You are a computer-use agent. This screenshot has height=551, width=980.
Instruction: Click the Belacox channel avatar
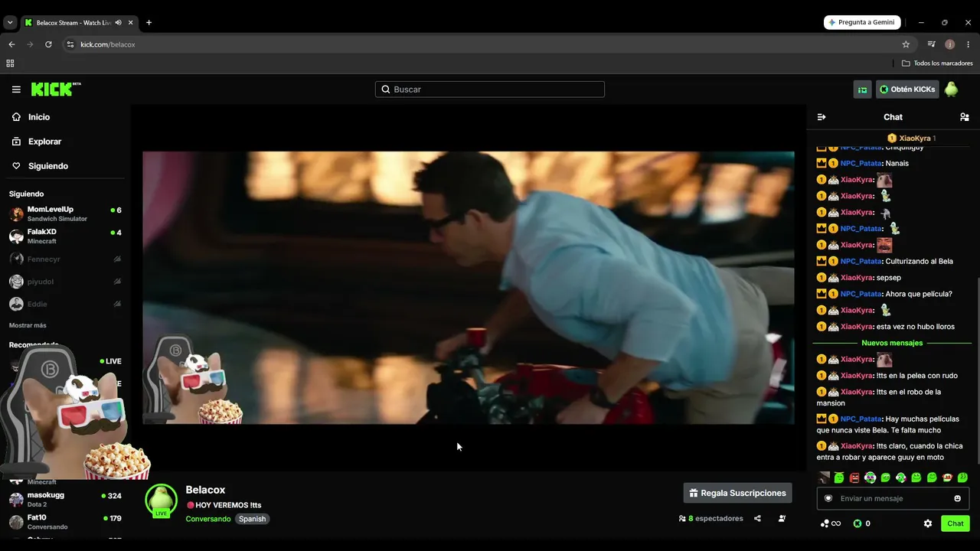[161, 500]
